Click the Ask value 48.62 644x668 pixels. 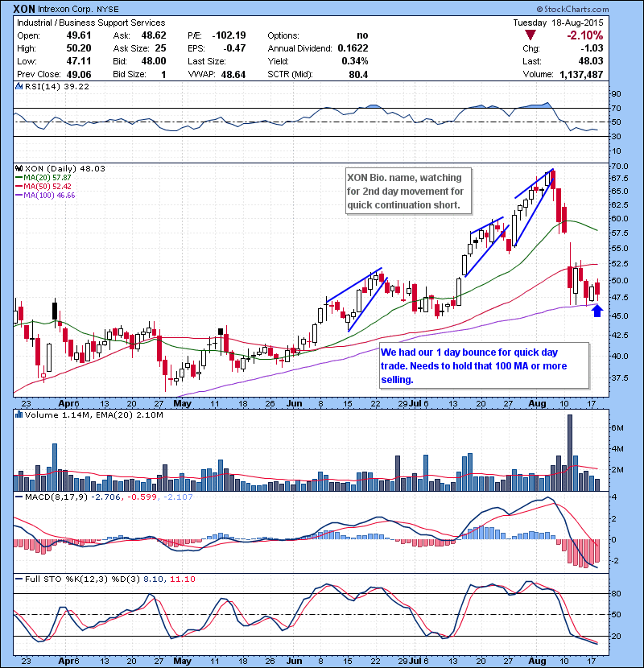point(154,35)
